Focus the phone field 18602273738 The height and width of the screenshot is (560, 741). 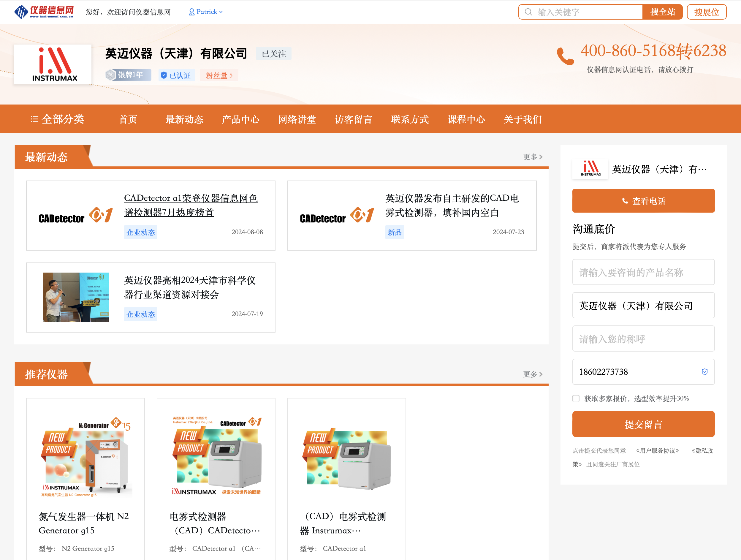[x=643, y=372]
